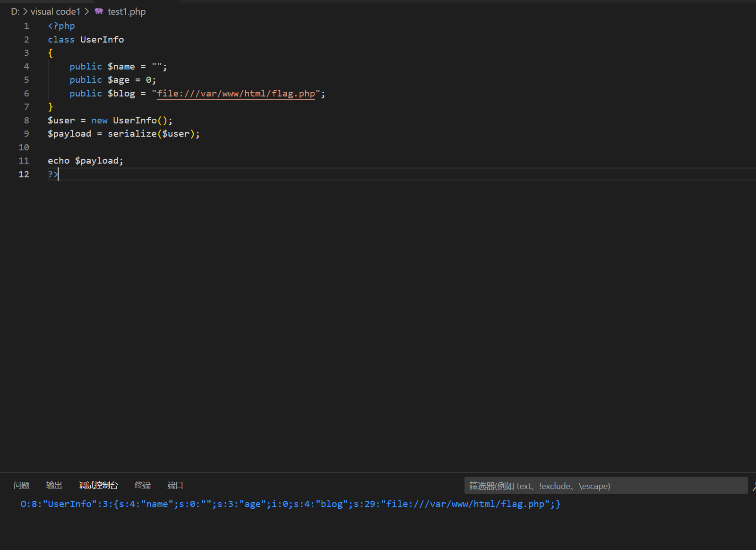Click the '?>' closing tag on line 12
The height and width of the screenshot is (550, 756).
(x=53, y=175)
